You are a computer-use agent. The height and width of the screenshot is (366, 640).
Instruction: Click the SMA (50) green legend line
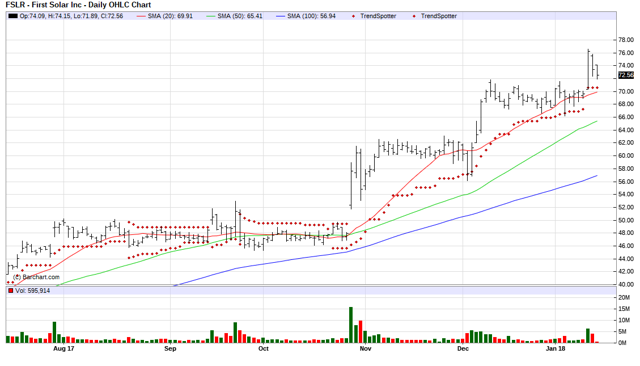pos(211,16)
